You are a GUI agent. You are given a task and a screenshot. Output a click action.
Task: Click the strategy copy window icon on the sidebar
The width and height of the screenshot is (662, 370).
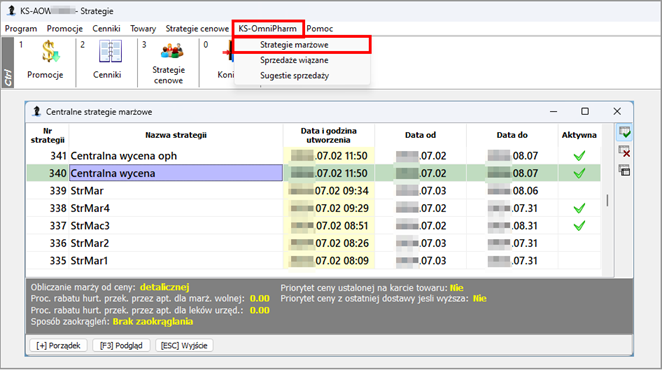624,171
